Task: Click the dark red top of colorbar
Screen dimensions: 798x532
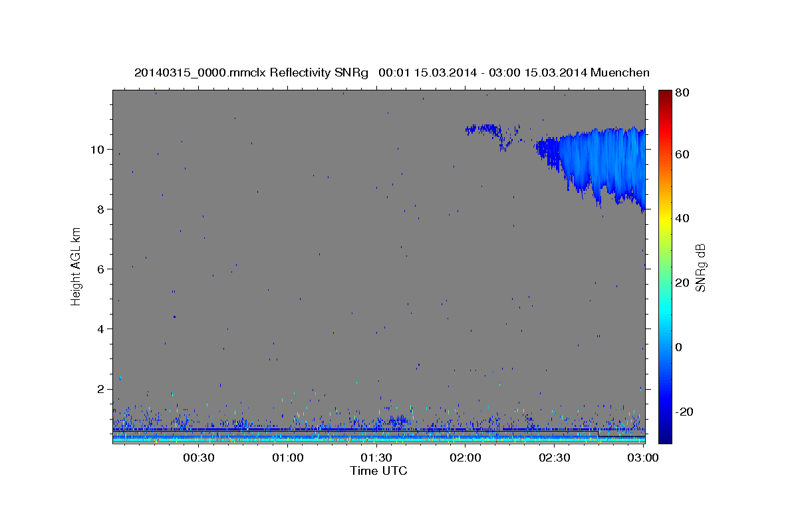Action: 665,97
